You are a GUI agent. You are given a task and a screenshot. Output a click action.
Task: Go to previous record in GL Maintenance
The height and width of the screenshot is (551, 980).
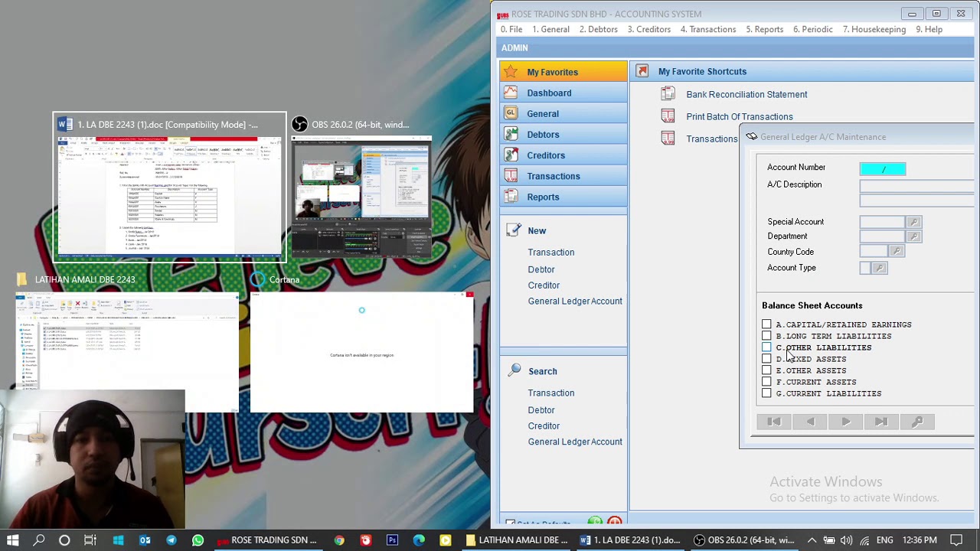pyautogui.click(x=810, y=422)
